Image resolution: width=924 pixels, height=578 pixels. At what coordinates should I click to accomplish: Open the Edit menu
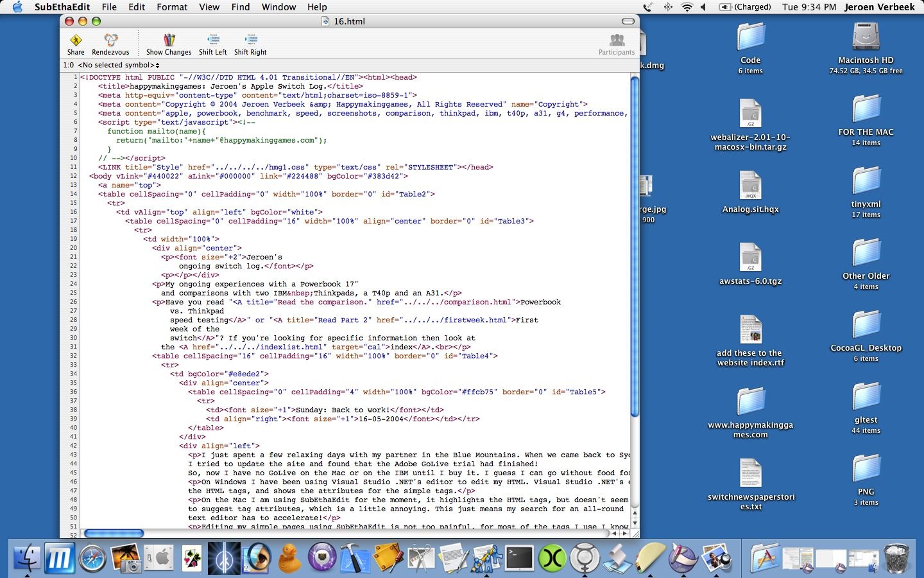137,7
